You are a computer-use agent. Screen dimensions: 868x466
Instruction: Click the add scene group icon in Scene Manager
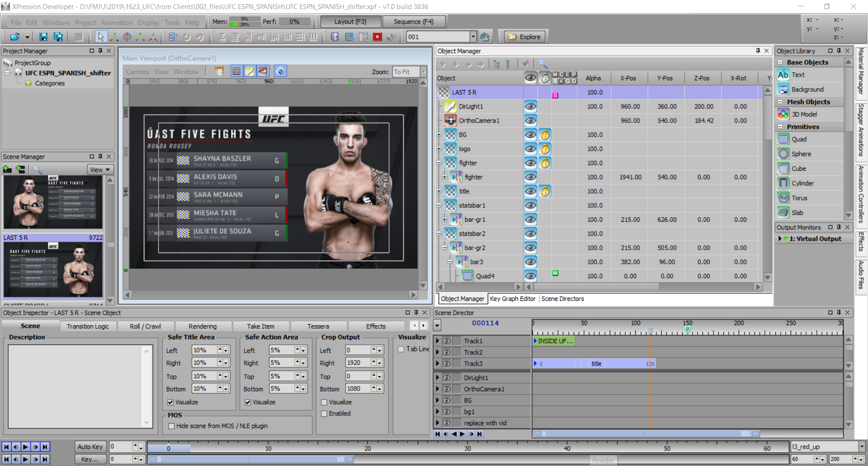click(x=21, y=169)
